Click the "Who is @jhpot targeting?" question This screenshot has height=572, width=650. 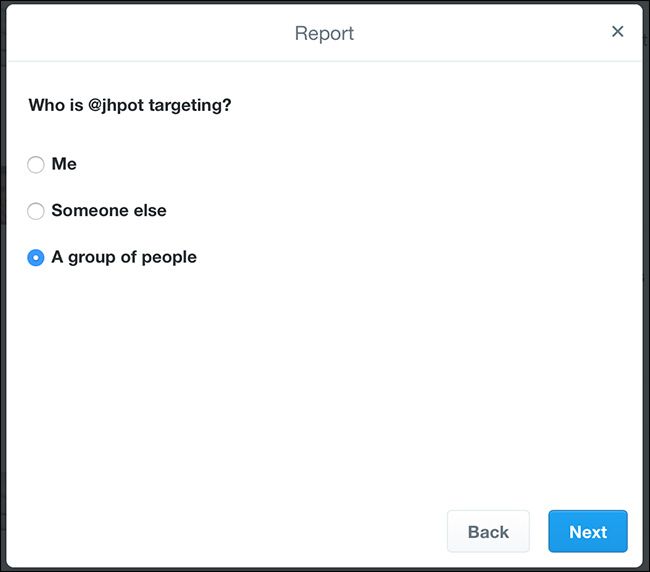[130, 104]
